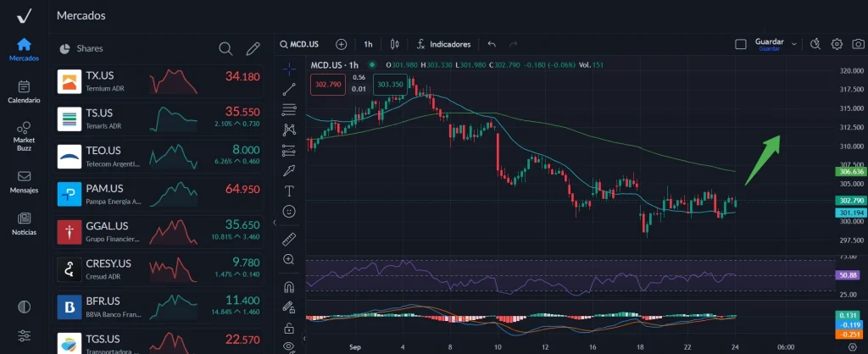
Task: Open the 1h timeframe selector
Action: click(x=368, y=44)
